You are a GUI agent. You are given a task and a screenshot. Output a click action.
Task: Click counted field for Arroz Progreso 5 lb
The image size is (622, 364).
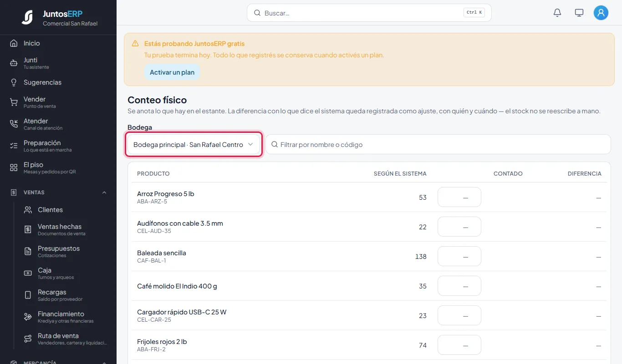point(459,197)
